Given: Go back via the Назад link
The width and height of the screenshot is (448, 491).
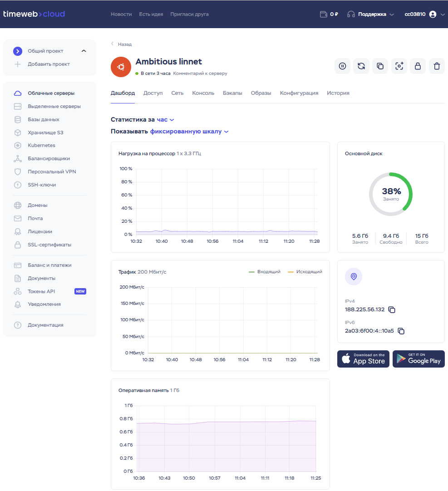Looking at the screenshot, I should point(122,44).
